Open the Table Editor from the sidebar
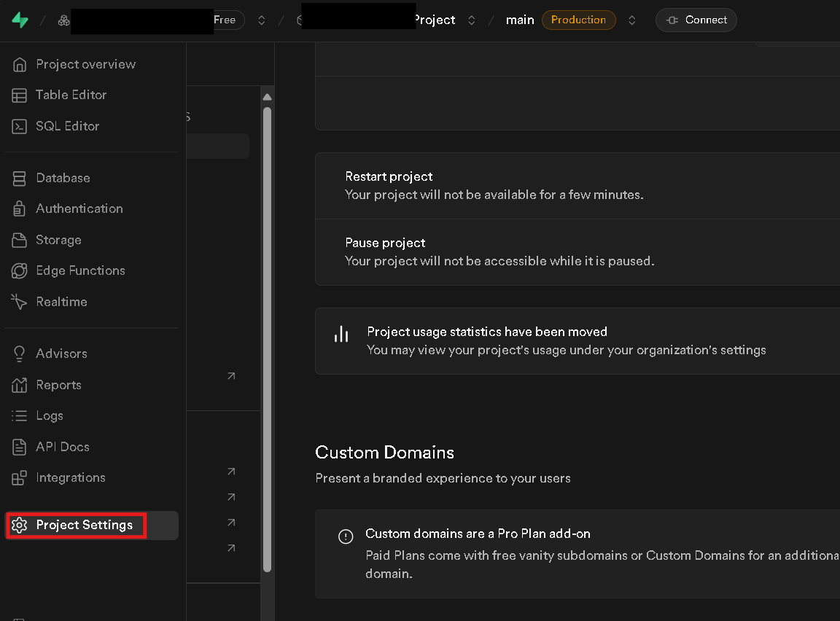 tap(71, 95)
